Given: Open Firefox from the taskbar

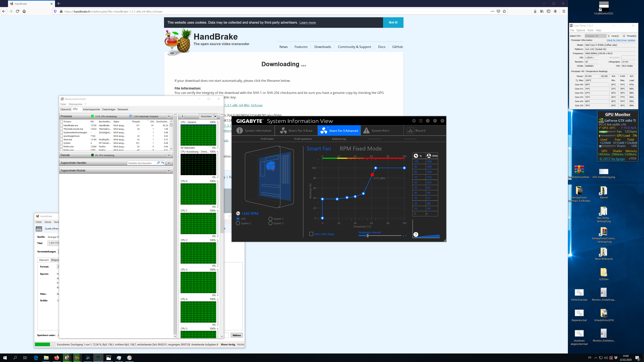Looking at the screenshot, I should [x=57, y=358].
